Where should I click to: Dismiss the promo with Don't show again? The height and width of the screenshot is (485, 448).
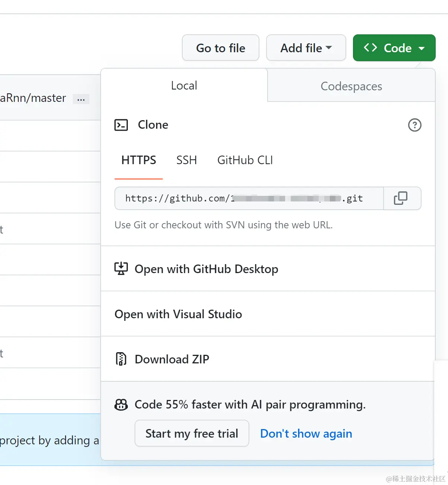pos(306,434)
